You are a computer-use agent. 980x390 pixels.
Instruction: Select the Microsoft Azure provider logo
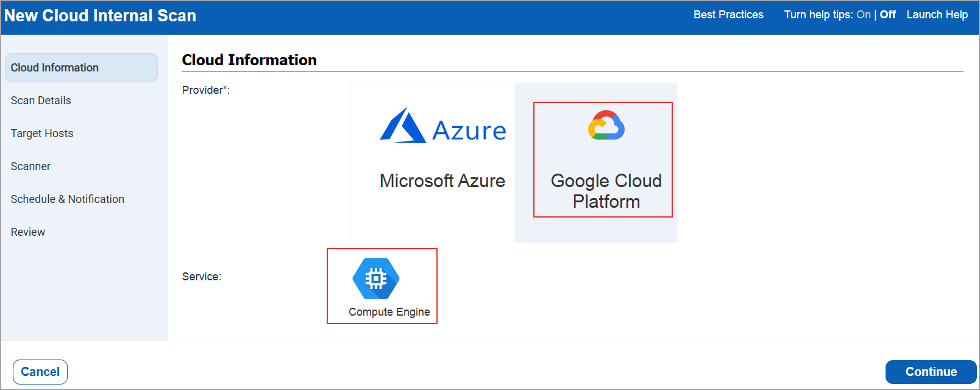tap(443, 126)
